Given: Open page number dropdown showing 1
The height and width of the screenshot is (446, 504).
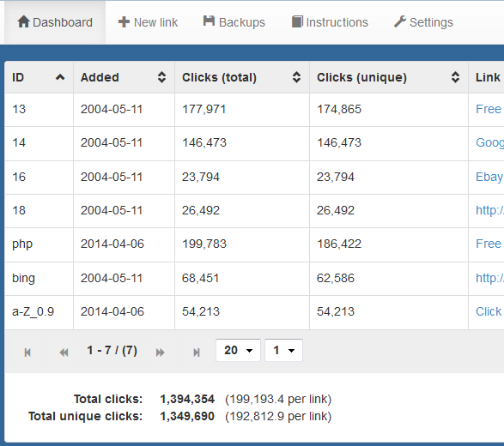Looking at the screenshot, I should point(283,350).
